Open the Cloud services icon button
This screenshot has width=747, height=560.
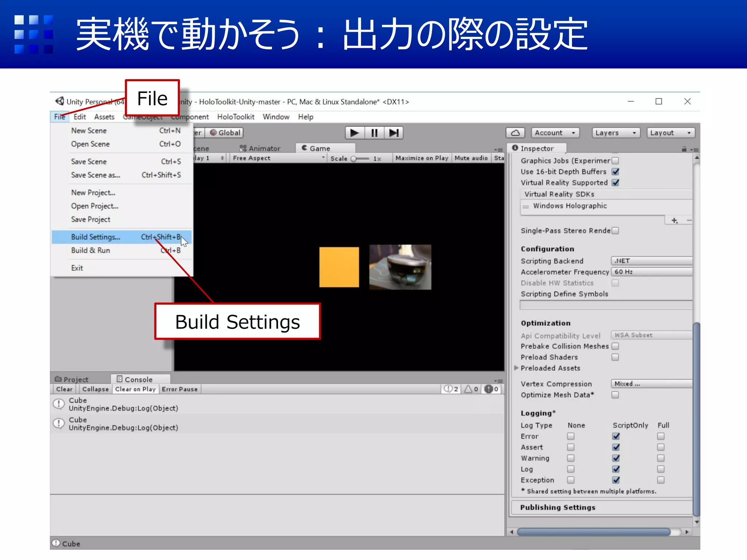515,133
